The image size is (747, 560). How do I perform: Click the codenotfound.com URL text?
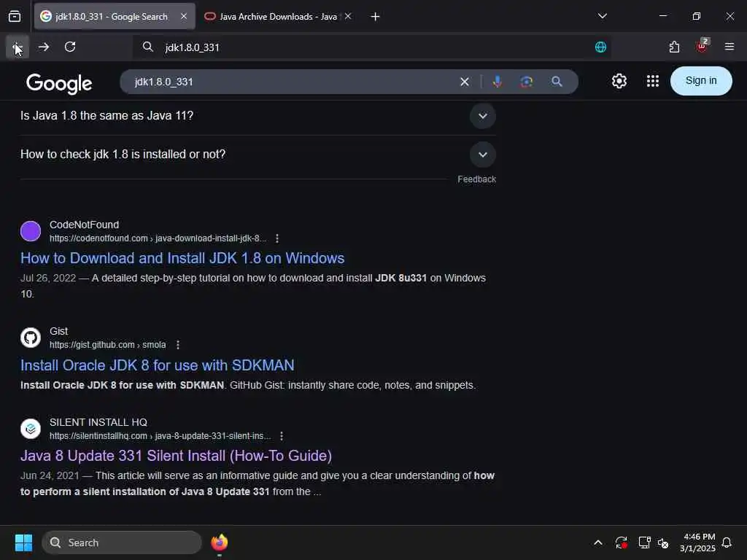[158, 238]
